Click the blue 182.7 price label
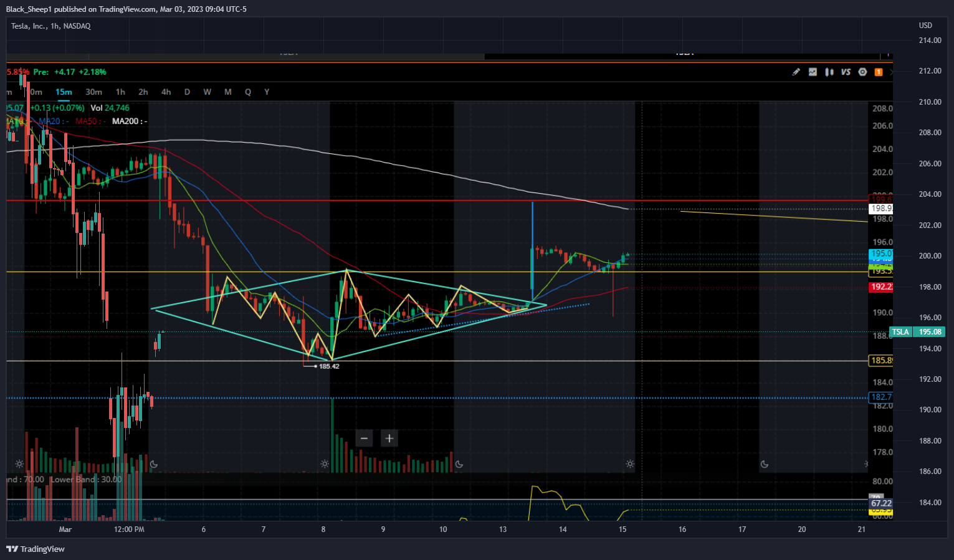The image size is (954, 560). click(881, 397)
